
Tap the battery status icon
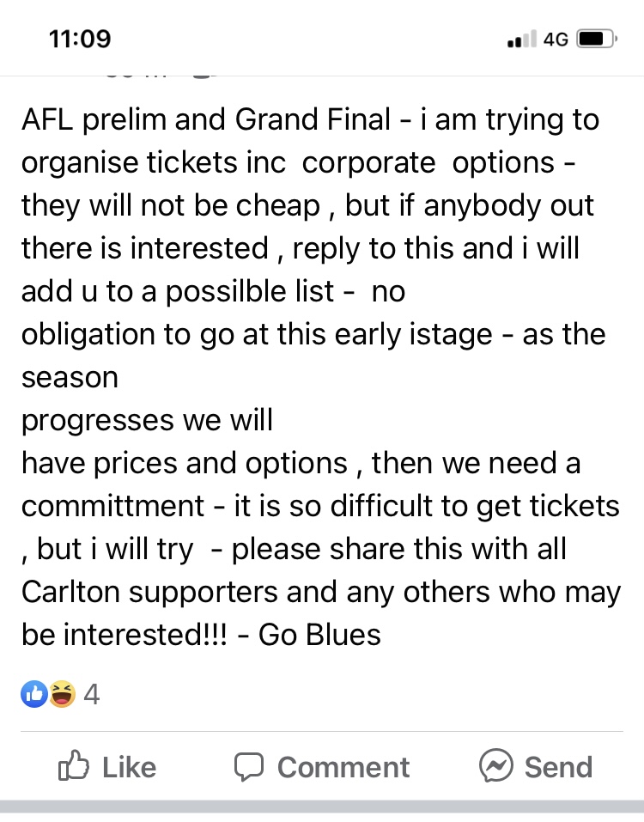click(596, 40)
